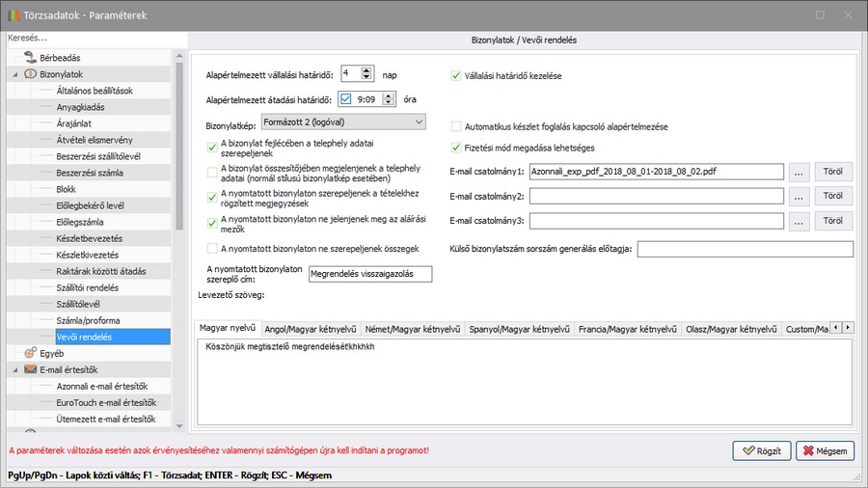This screenshot has height=488, width=868.
Task: Enable Automatikus készlet foglalás kapcsoló checkbox
Action: click(x=457, y=126)
